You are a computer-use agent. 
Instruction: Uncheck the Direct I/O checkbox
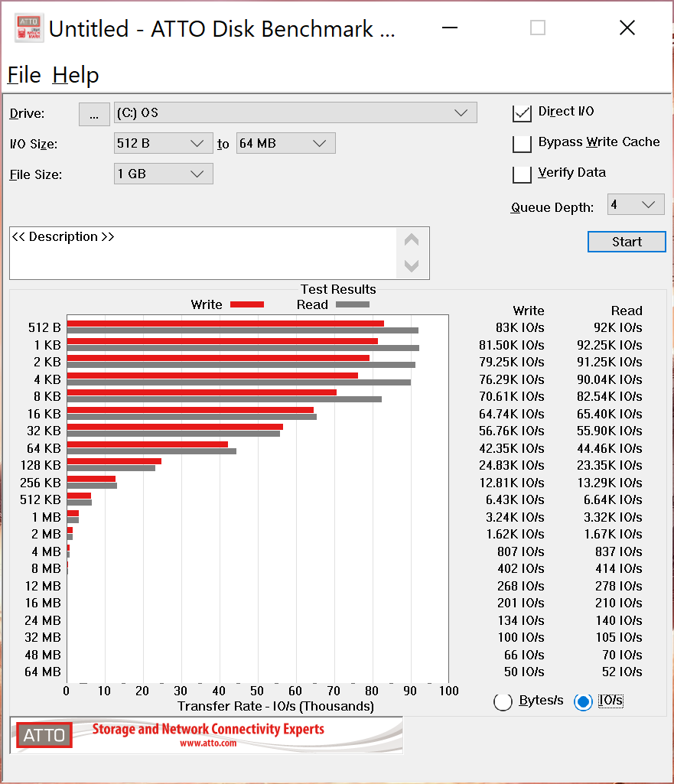tap(522, 112)
